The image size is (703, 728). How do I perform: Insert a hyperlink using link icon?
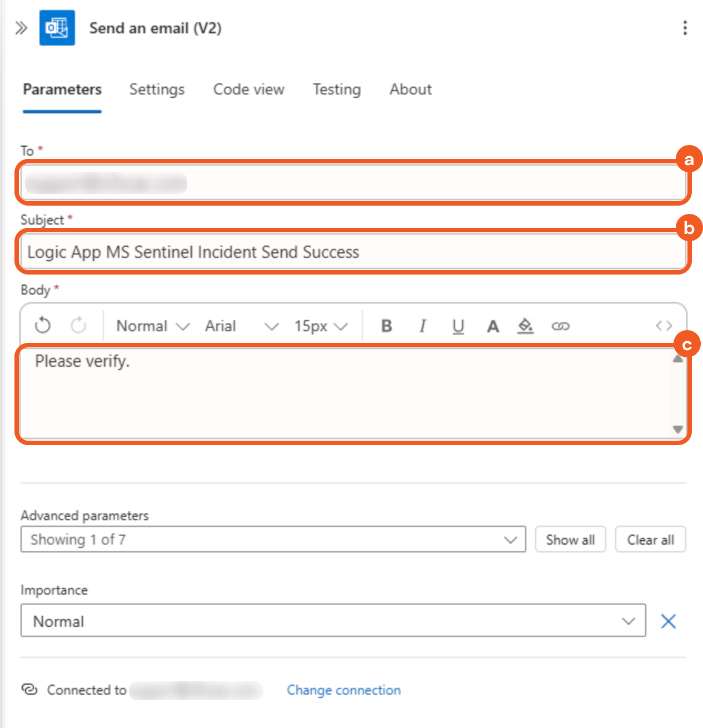[x=560, y=326]
